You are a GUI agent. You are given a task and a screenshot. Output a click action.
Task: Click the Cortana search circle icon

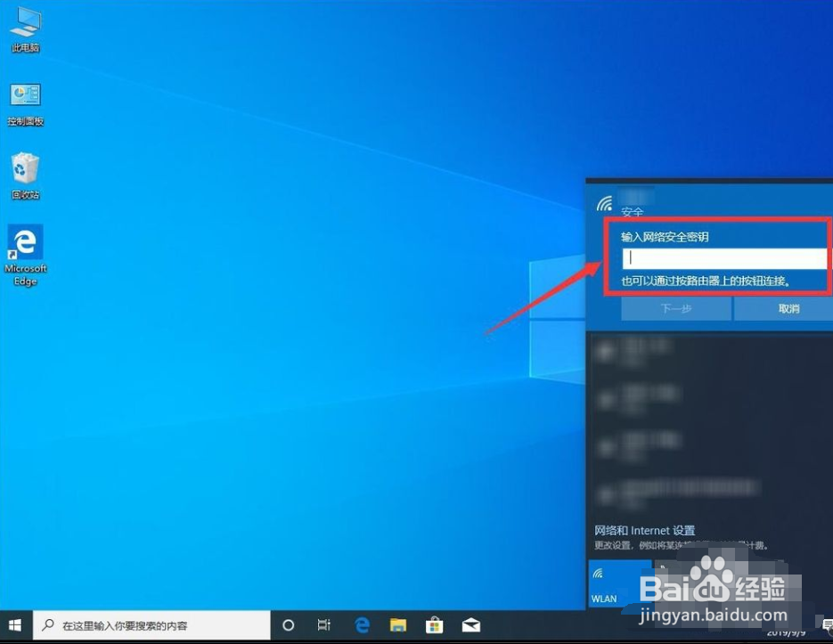coord(288,624)
